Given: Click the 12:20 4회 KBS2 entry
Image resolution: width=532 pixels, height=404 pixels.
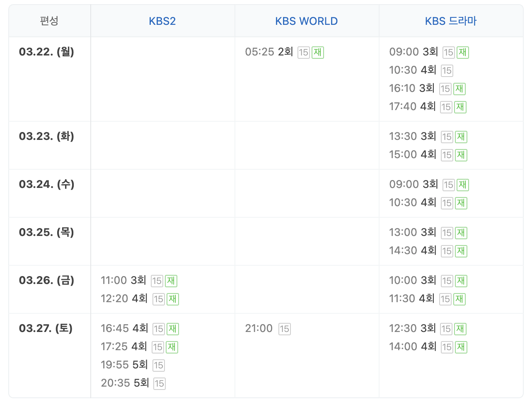Looking at the screenshot, I should (x=124, y=298).
